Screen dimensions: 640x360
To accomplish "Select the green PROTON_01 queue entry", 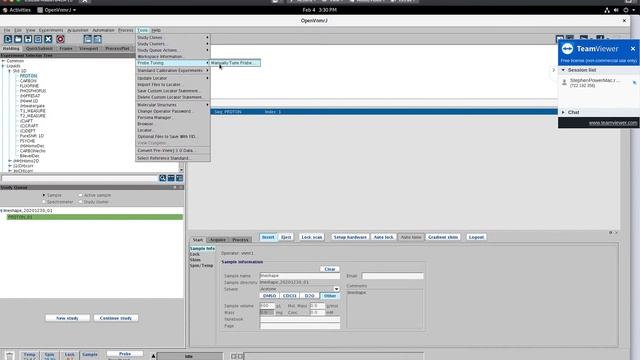I will pos(95,217).
